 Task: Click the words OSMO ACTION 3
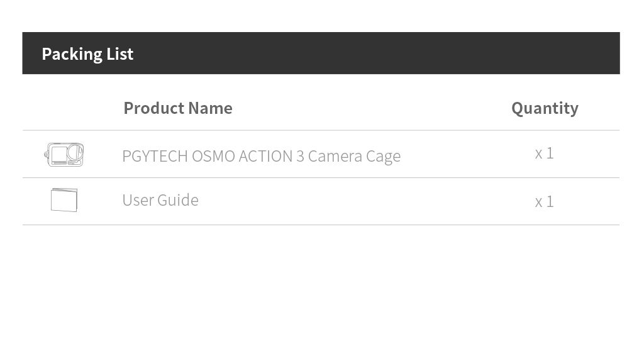coord(248,156)
